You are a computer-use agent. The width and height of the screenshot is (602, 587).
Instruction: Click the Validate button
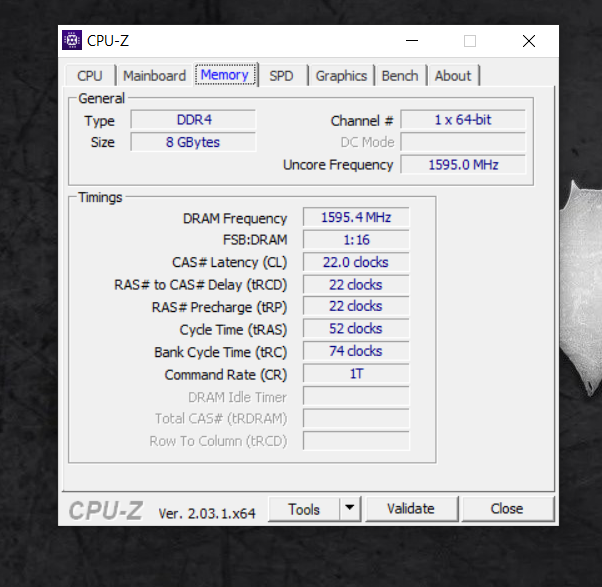(x=411, y=509)
